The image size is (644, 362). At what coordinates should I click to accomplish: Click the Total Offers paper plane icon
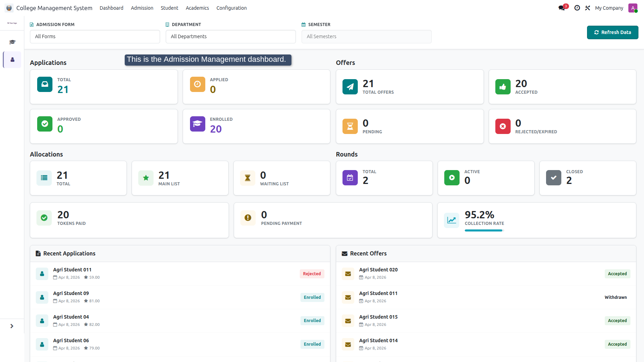[350, 87]
